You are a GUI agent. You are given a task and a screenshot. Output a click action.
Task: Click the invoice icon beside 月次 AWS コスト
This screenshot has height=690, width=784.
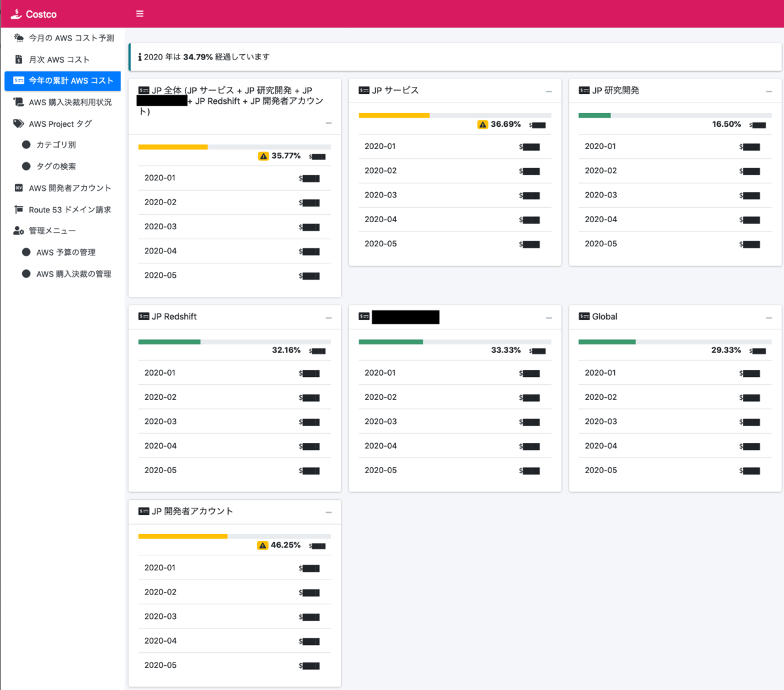(19, 59)
